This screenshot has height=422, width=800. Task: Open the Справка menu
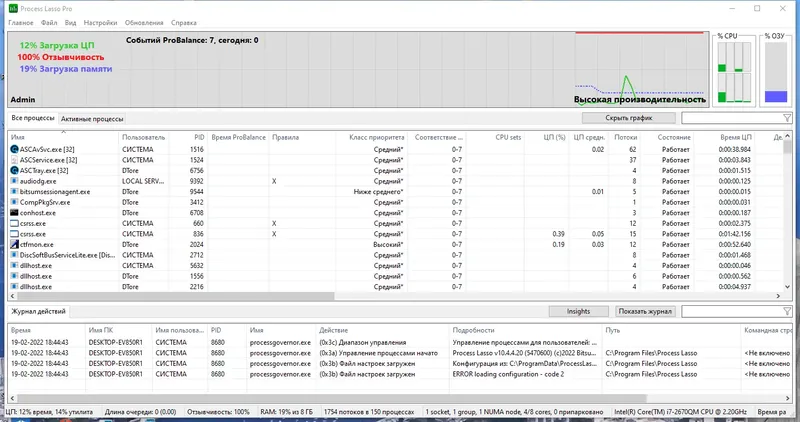coord(184,23)
